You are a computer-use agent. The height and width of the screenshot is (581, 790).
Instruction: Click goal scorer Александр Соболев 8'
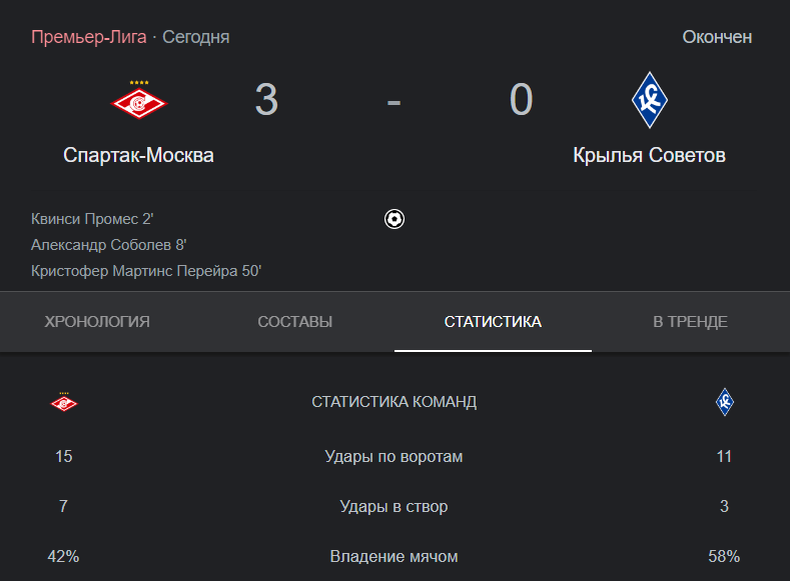[x=109, y=245]
